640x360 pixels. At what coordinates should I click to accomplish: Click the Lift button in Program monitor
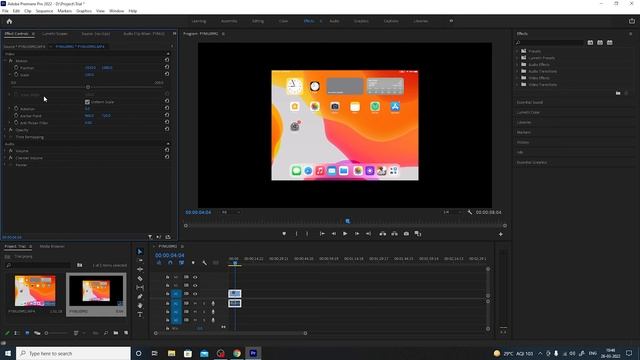382,234
